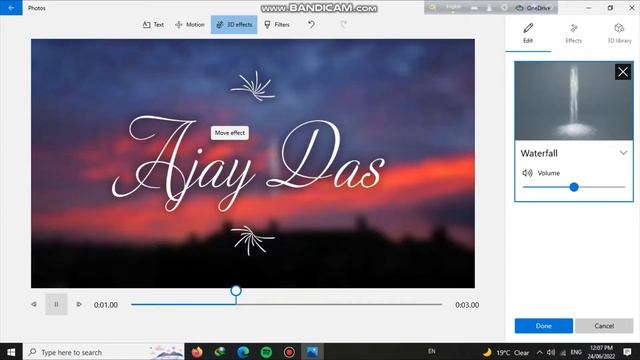Open the Motion tool
The image size is (640, 360).
pos(190,24)
